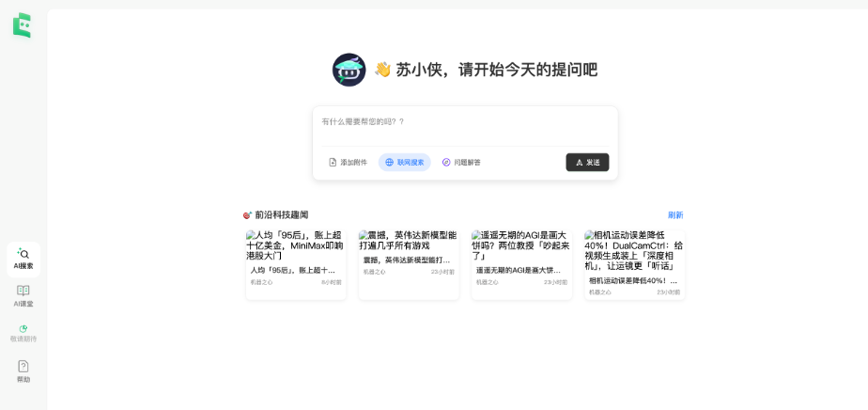Click 机器之心 source on the 英伟达 card
Image resolution: width=868 pixels, height=410 pixels.
point(374,272)
